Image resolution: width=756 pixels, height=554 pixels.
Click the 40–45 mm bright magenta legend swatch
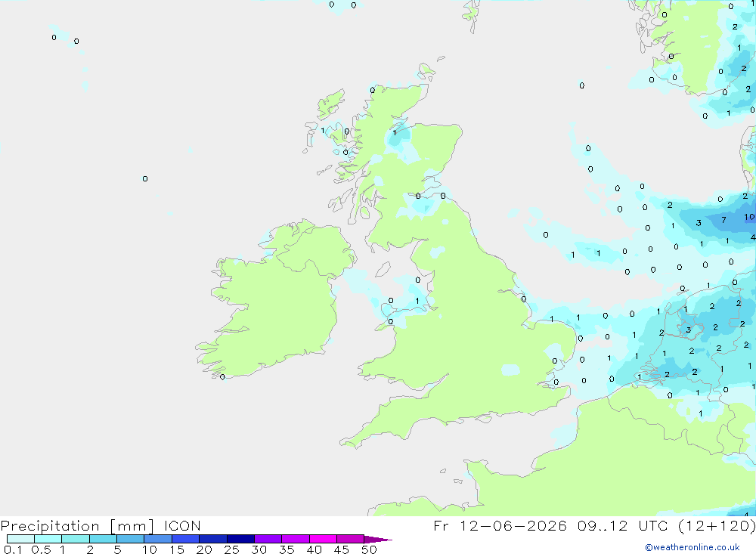pos(323,539)
